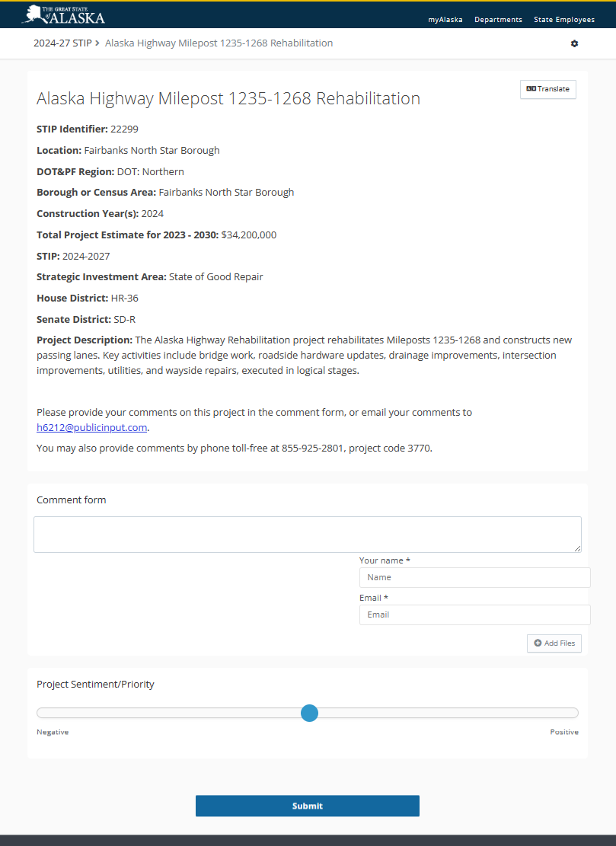Screen dimensions: 616x846
Task: Open the h6212@publicinput.com email link
Action: (91, 427)
